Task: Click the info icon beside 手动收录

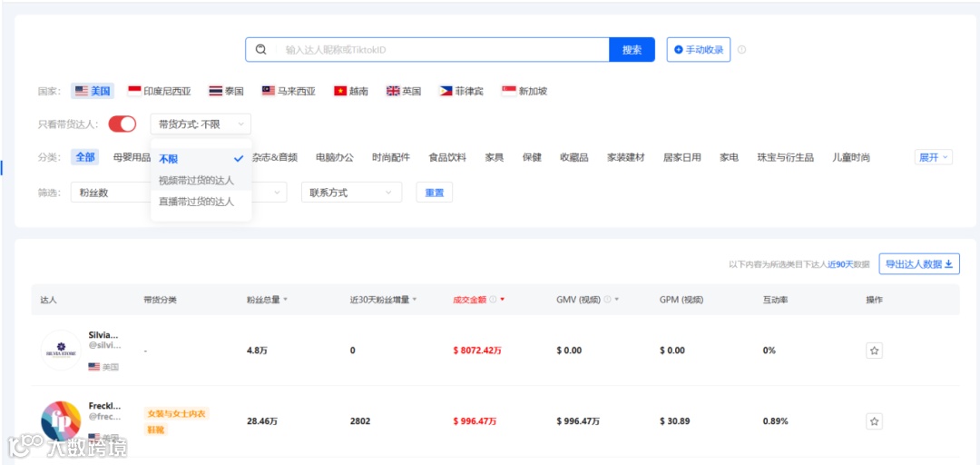Action: 742,49
